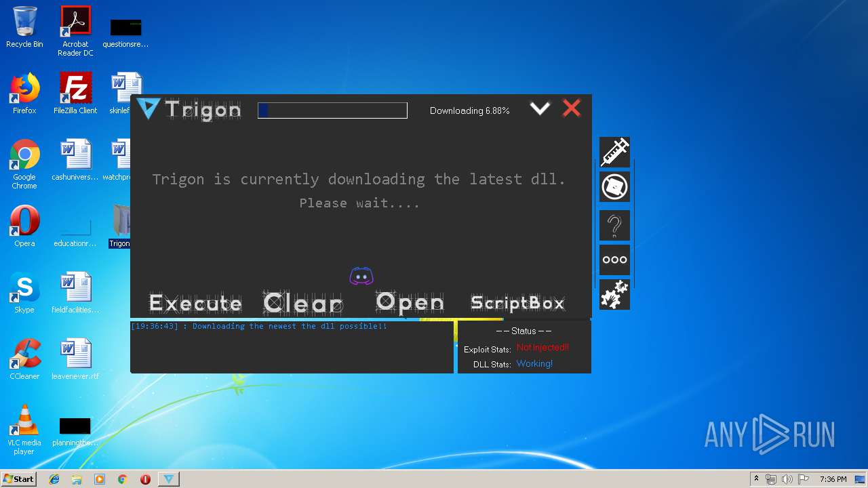Click the Trigon taskbar button
868x488 pixels.
point(169,479)
